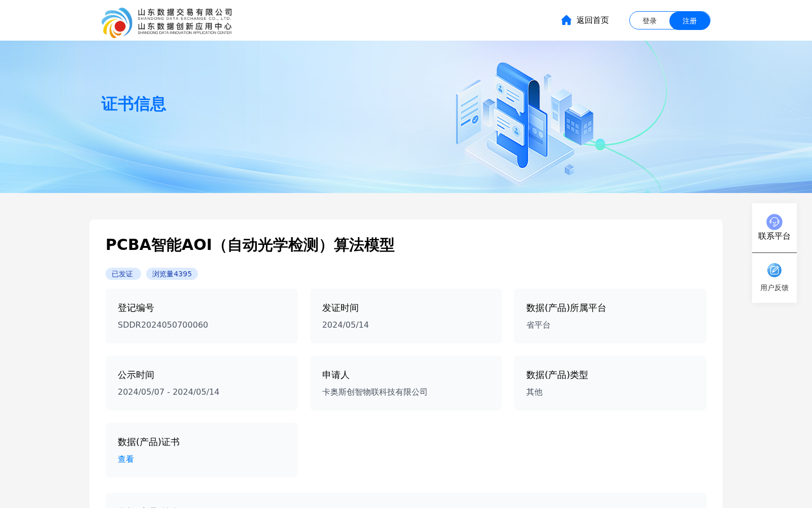Click the 用户反馈 label
This screenshot has width=812, height=508.
pyautogui.click(x=774, y=288)
